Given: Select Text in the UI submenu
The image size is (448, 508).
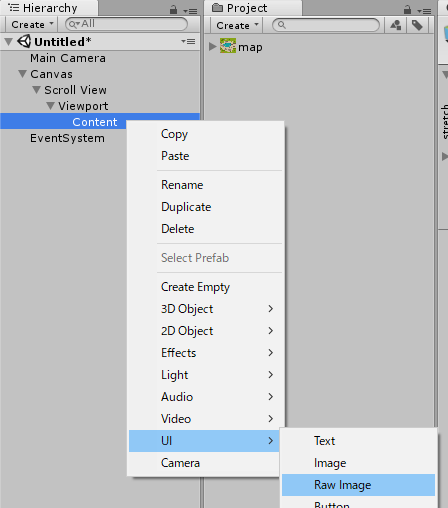Looking at the screenshot, I should (x=359, y=441).
